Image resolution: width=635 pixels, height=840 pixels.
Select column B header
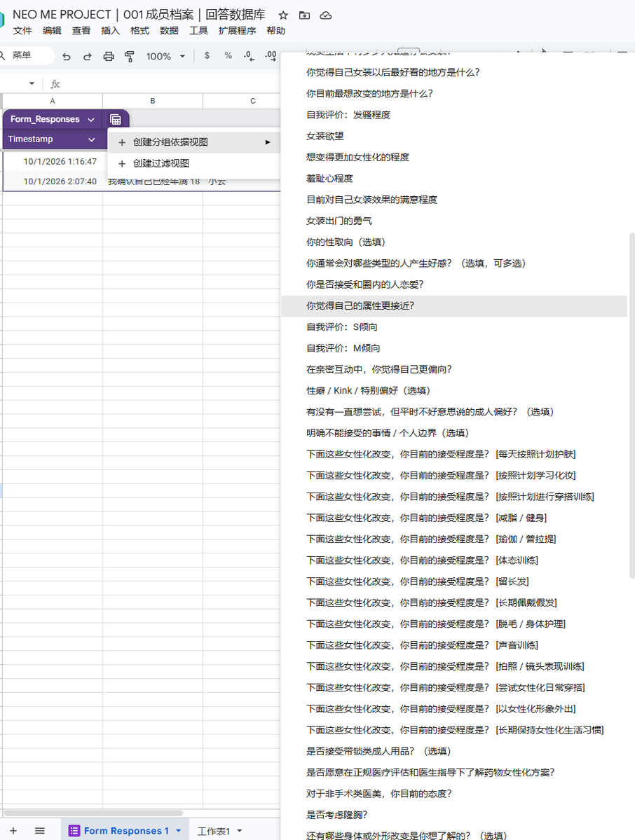[x=153, y=101]
